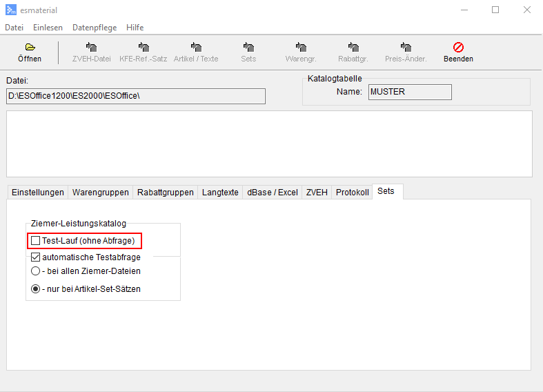Click the Öffnen folder icon

coord(30,48)
